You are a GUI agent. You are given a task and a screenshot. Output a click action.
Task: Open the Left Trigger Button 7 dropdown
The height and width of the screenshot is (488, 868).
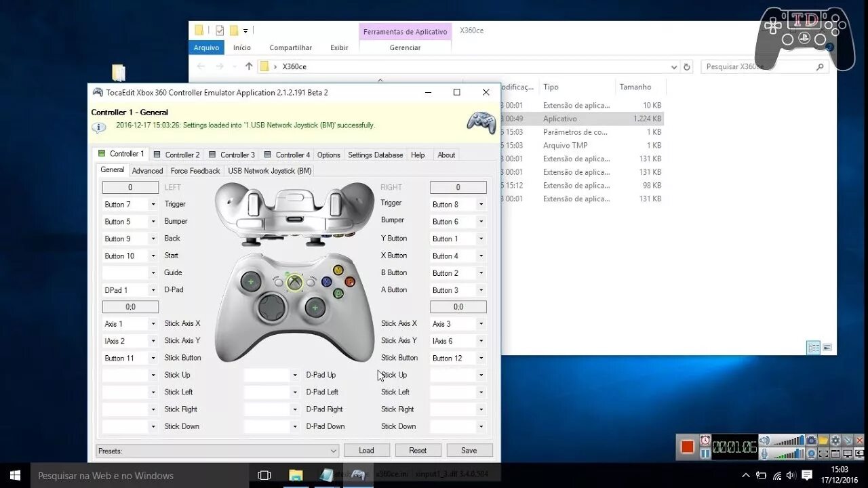click(153, 204)
